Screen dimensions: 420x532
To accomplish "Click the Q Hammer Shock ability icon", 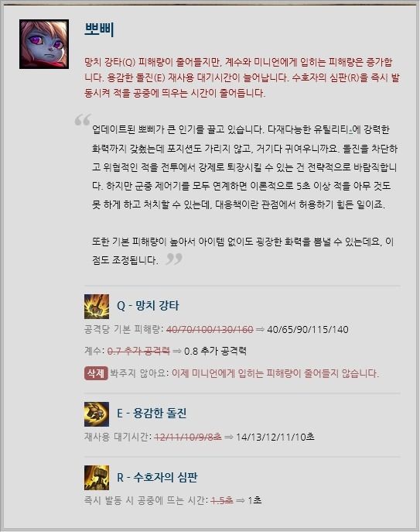I will (x=97, y=307).
